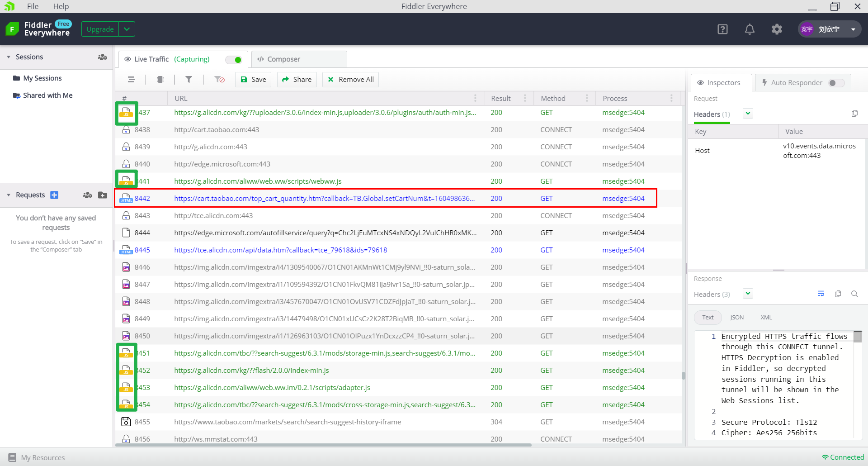The image size is (868, 466).
Task: Click the sessions list vertical scrollbar
Action: coord(684,376)
